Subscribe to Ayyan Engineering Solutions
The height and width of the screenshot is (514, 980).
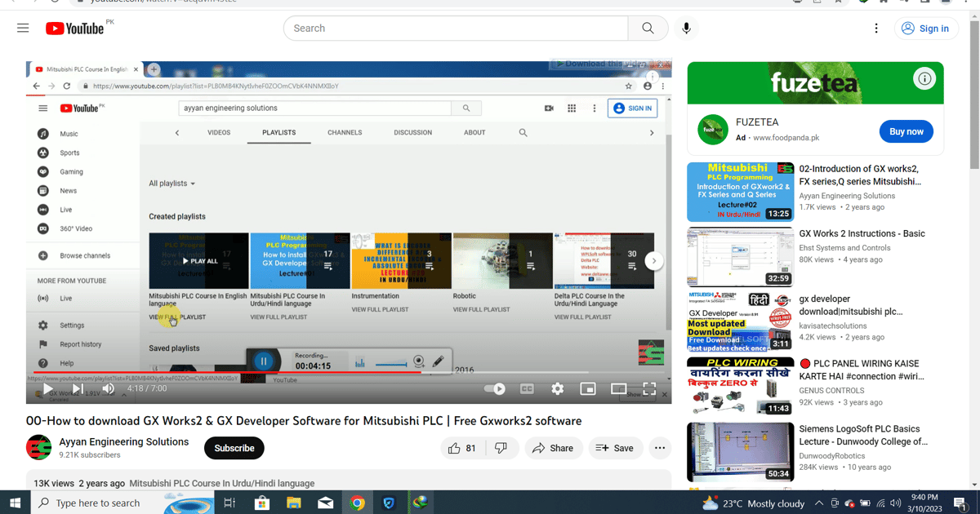(234, 448)
